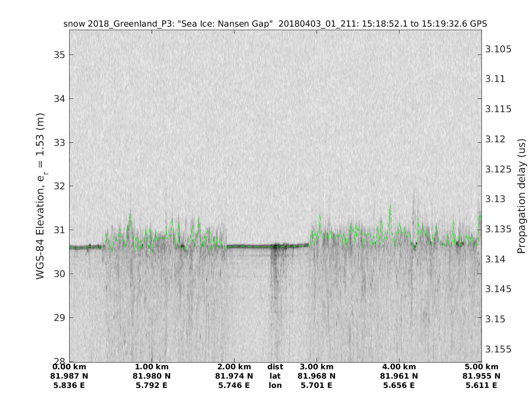
Task: Click the 33 elevation tick label
Action: coord(59,143)
